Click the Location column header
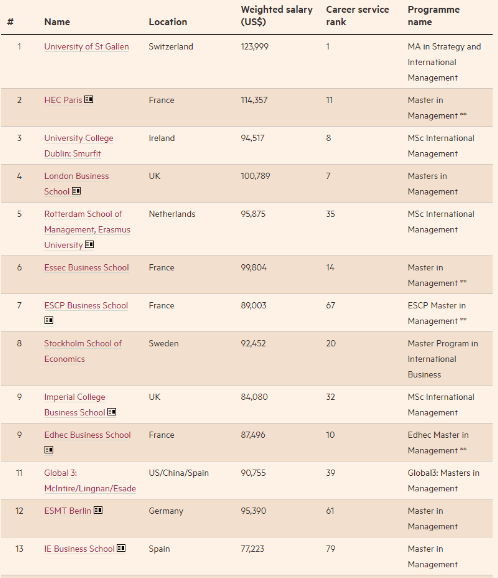 pyautogui.click(x=168, y=22)
